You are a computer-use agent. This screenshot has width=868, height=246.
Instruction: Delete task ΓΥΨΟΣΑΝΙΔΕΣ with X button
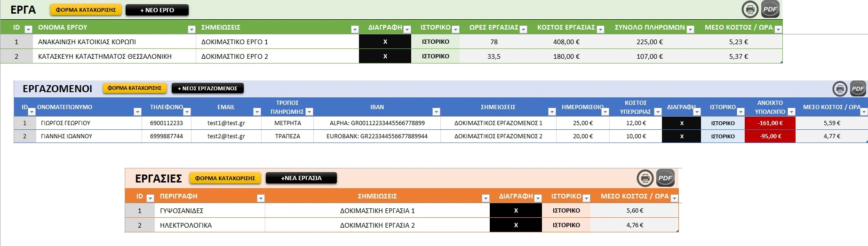click(516, 211)
